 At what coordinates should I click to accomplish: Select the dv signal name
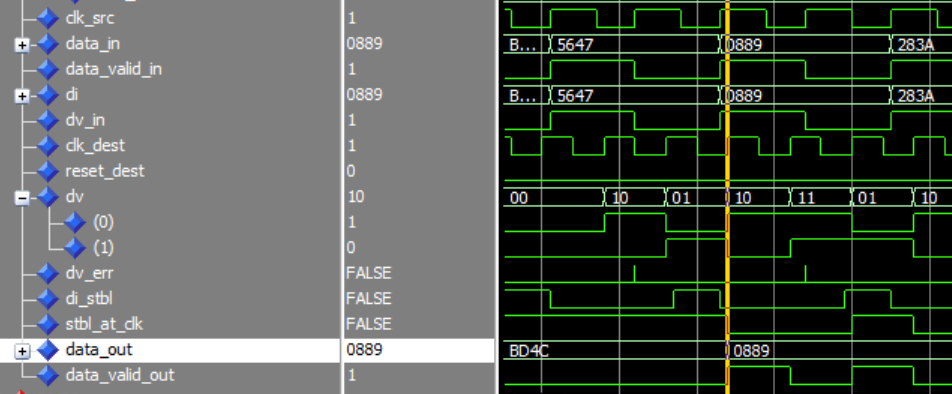pos(74,197)
